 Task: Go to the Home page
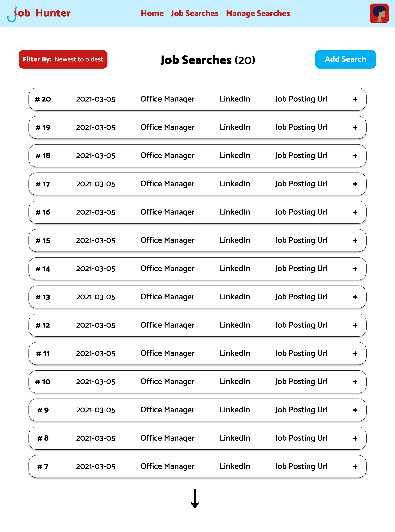(x=152, y=13)
